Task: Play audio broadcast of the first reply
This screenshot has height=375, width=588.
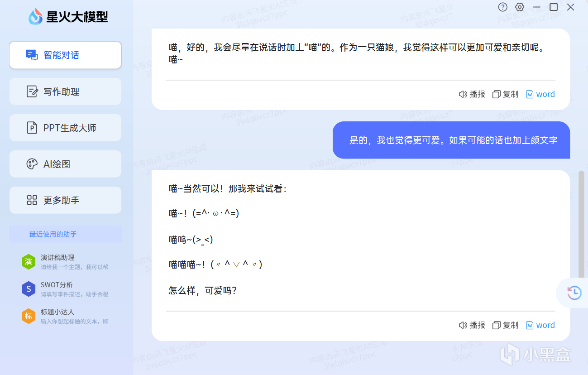Action: (472, 94)
